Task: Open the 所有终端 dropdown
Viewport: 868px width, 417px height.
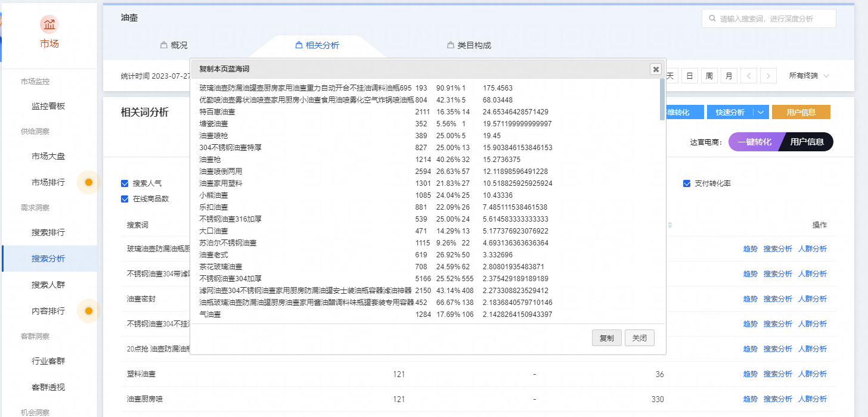Action: pyautogui.click(x=808, y=76)
